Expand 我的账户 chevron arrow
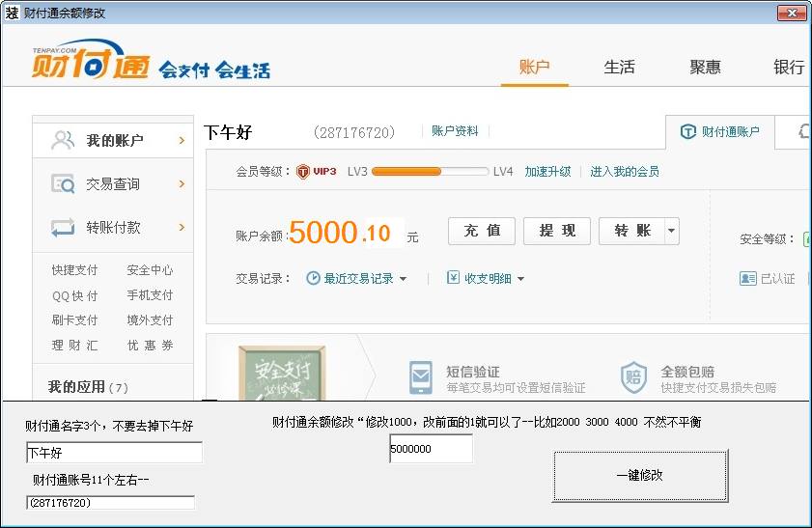 point(182,140)
